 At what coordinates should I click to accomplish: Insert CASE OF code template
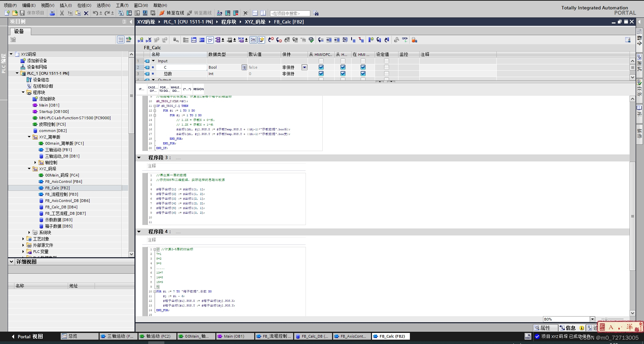click(x=153, y=89)
